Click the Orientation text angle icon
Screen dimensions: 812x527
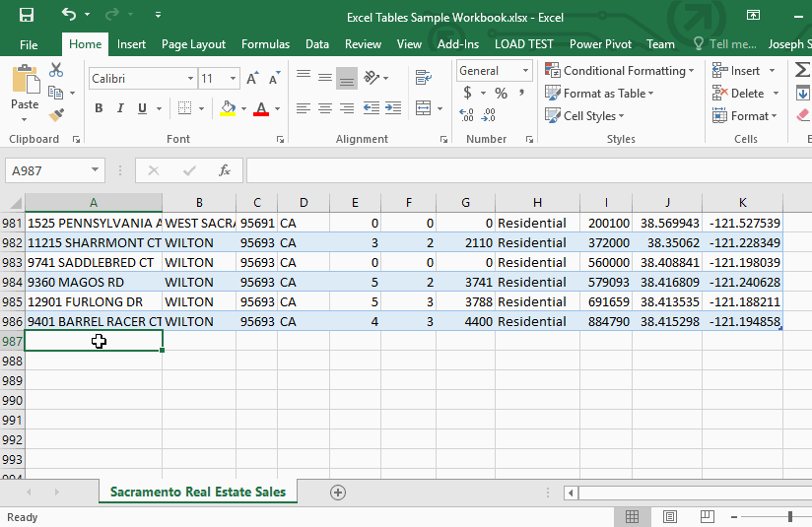(372, 78)
